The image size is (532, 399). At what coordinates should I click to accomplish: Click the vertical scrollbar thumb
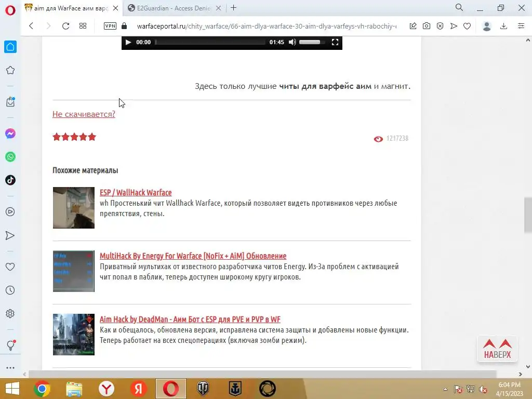[x=528, y=215]
